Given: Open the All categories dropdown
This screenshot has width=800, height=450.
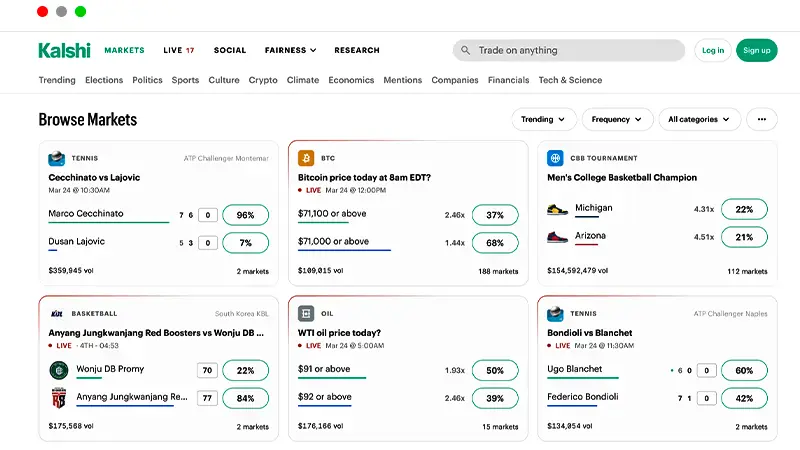Looking at the screenshot, I should click(x=699, y=119).
